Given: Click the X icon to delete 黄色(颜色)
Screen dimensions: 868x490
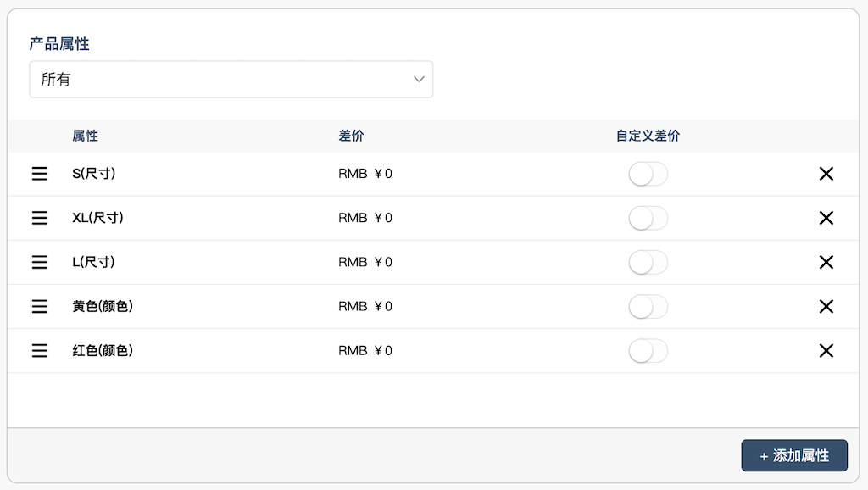Looking at the screenshot, I should coord(826,306).
